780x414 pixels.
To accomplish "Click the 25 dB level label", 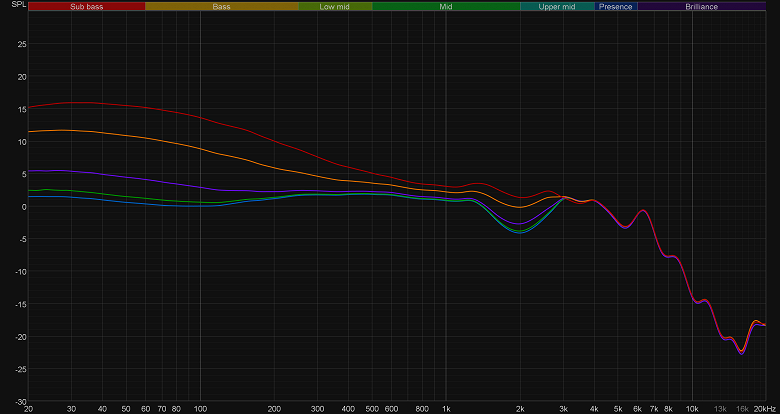I will tap(22, 44).
